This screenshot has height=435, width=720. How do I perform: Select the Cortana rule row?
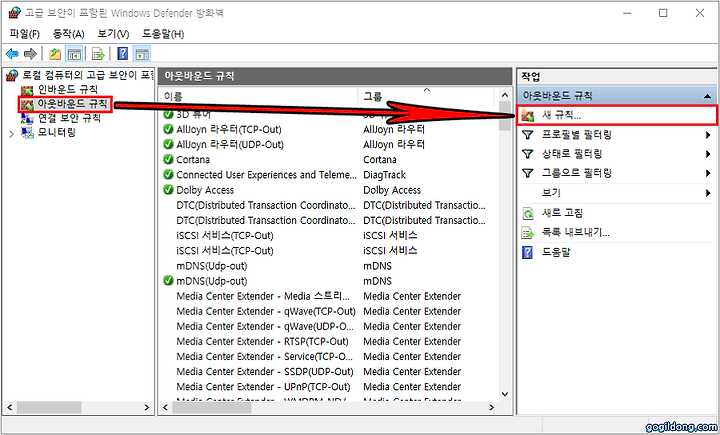[x=193, y=160]
